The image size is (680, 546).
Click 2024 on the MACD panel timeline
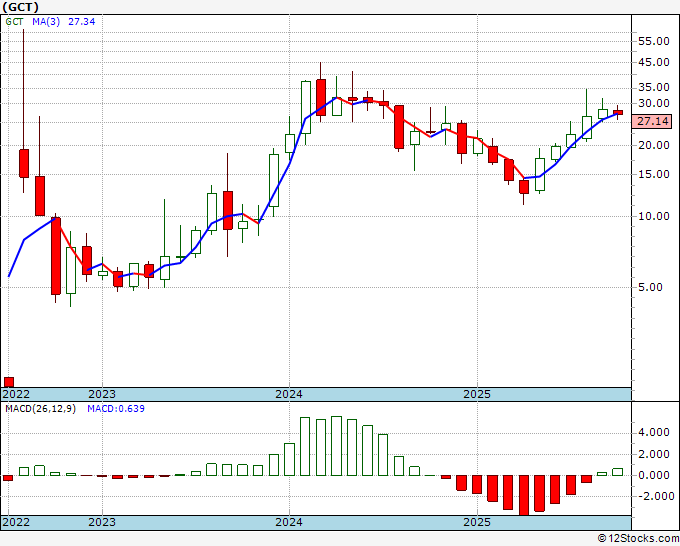[289, 522]
